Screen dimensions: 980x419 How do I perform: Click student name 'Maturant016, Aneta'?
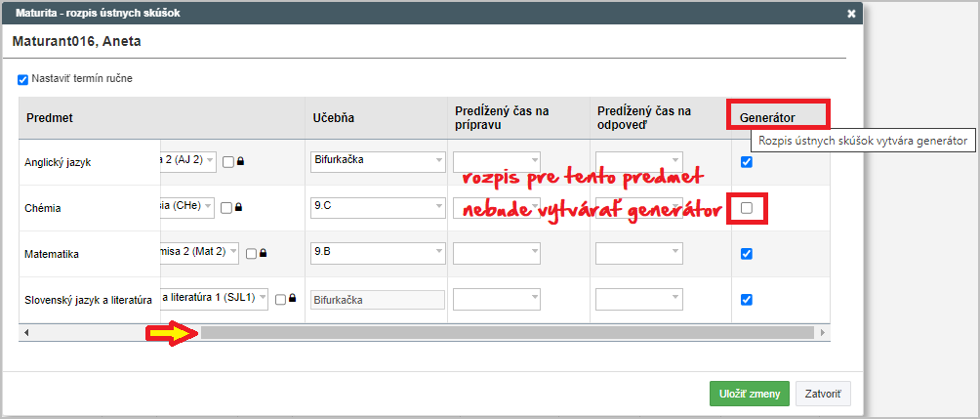click(76, 42)
